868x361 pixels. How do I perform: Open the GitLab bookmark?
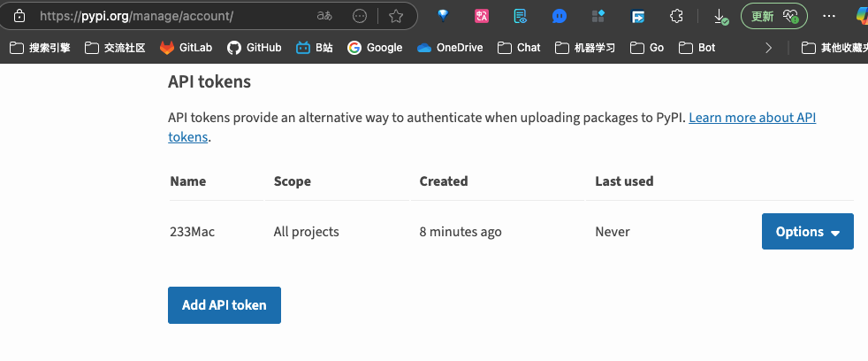[x=186, y=48]
